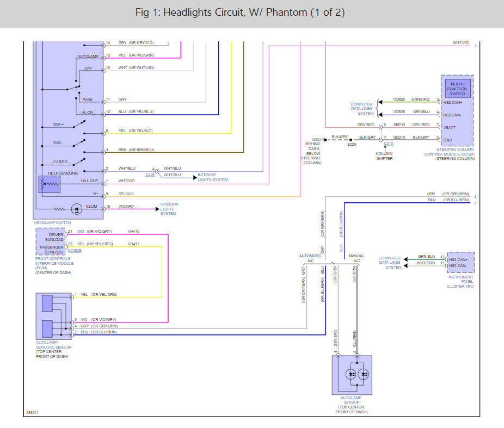The image size is (504, 428).
Task: Click the arrow at GRN/BLU HS3 CAN+ wire
Action: 406,259
